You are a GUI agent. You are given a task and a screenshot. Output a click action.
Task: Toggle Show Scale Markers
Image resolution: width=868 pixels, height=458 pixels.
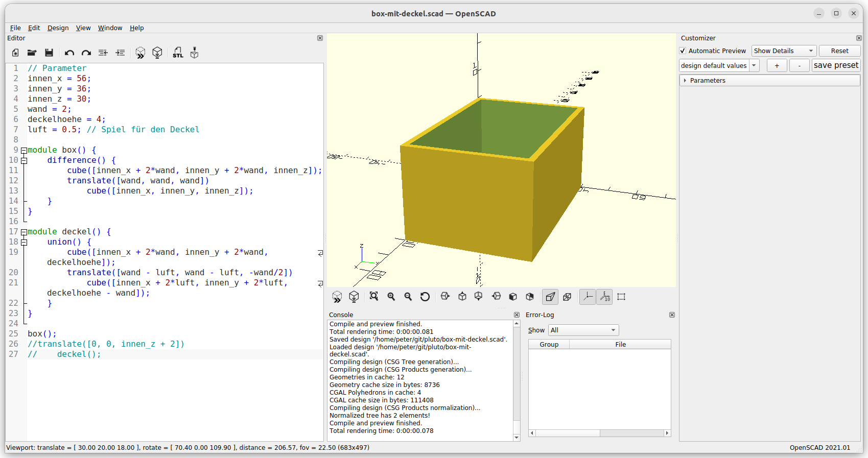(604, 297)
